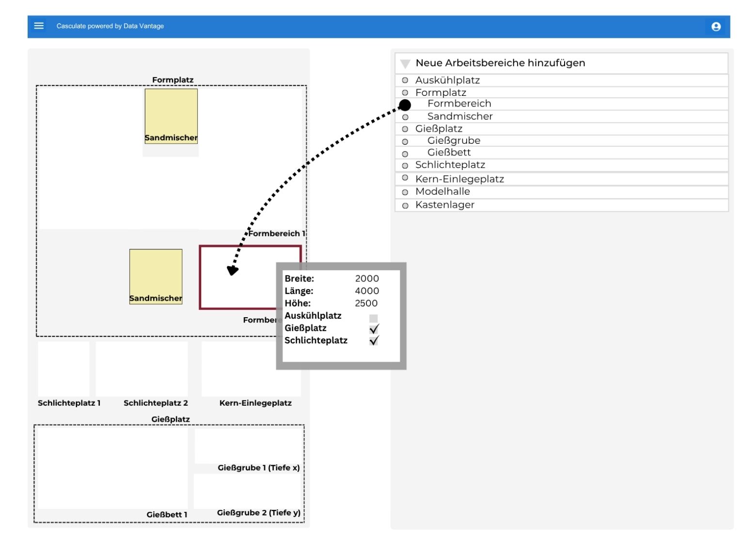Select the Kern-Einlegeplatz list entry
Screen dimensions: 756x552
(459, 179)
